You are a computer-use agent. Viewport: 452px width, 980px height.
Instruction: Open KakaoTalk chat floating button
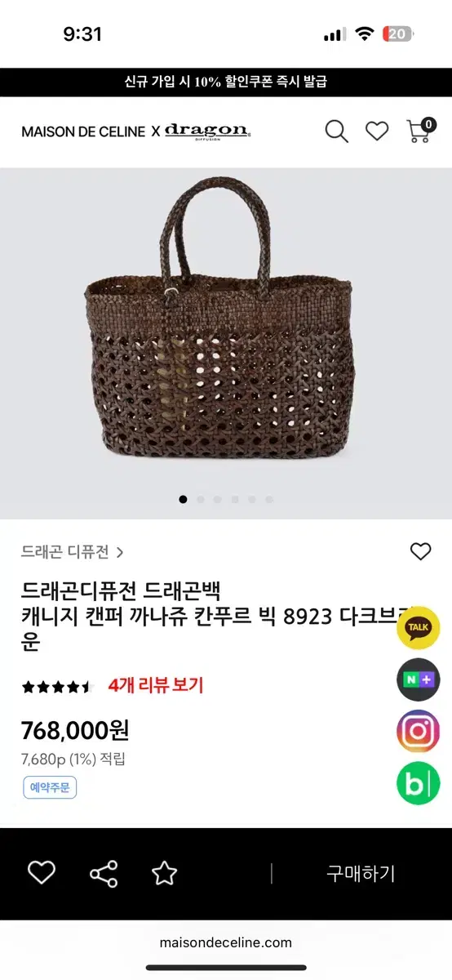point(419,627)
